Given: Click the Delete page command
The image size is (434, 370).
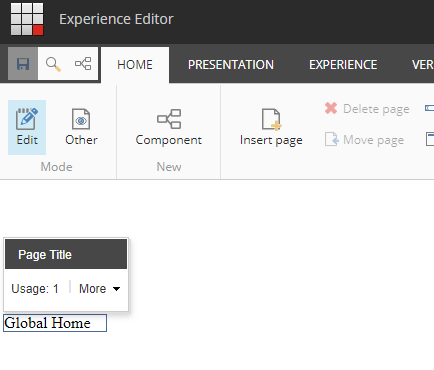Looking at the screenshot, I should click(367, 109).
